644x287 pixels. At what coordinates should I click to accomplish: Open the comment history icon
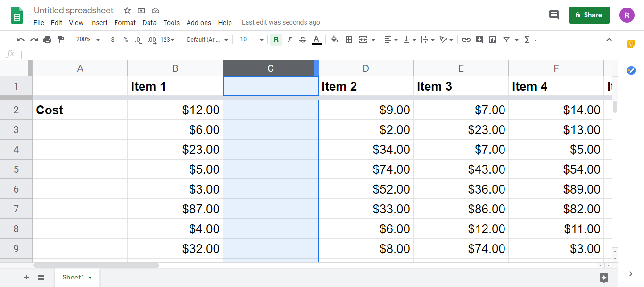tap(554, 15)
